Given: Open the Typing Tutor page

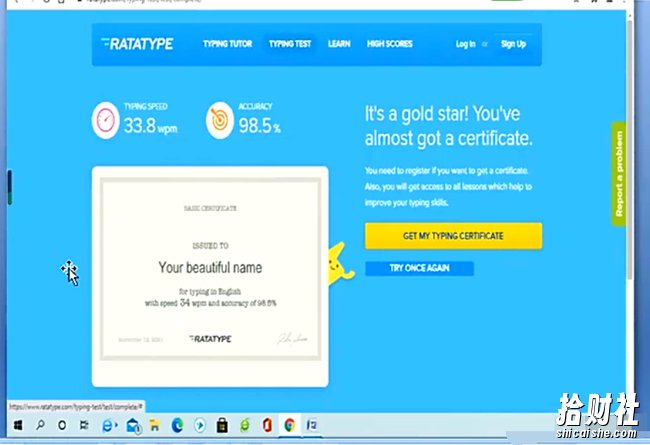Looking at the screenshot, I should pyautogui.click(x=227, y=44).
